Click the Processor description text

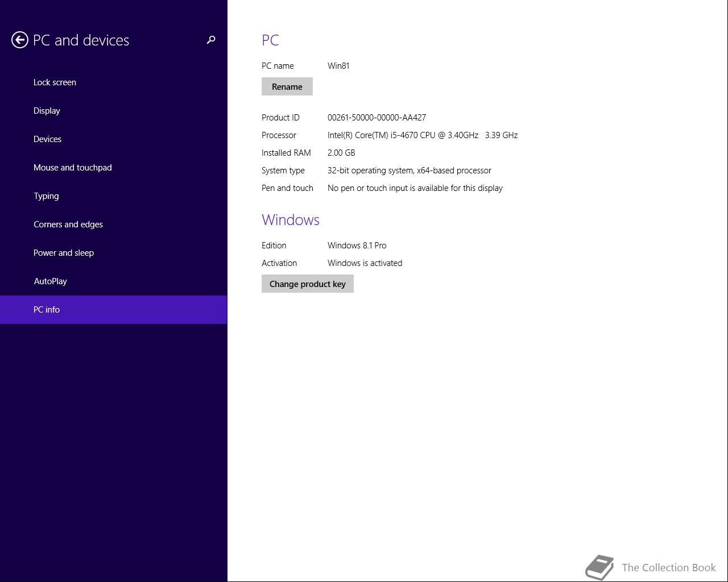(423, 135)
